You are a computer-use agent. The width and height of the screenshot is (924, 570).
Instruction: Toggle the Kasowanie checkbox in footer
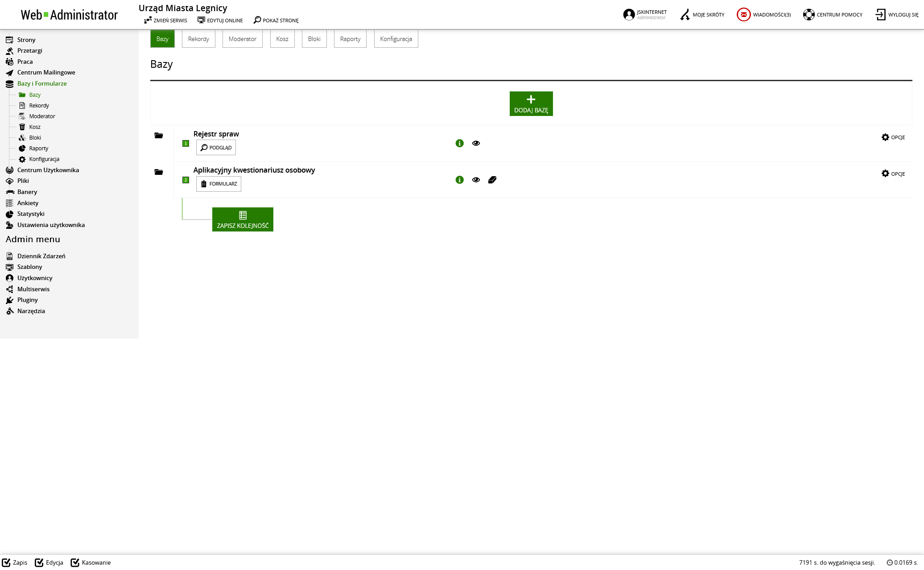(75, 562)
